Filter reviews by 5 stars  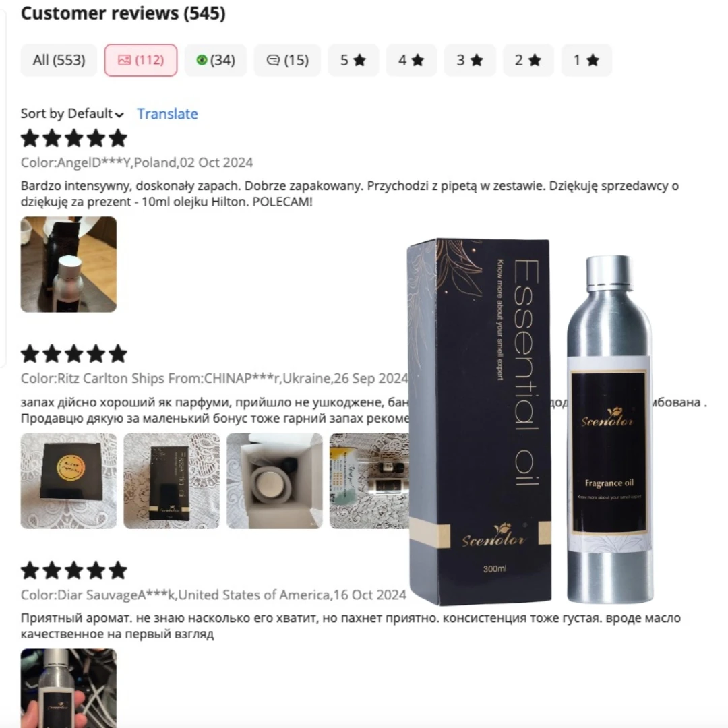(x=353, y=61)
